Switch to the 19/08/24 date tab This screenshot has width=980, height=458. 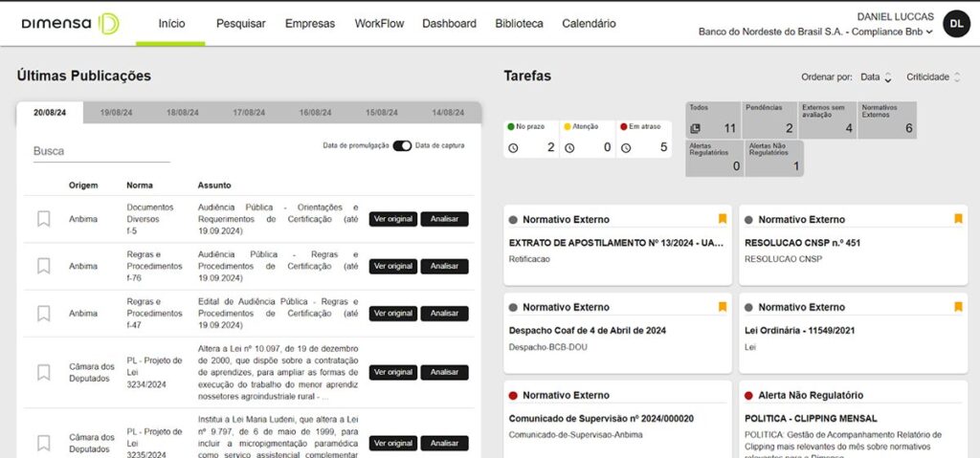click(x=116, y=113)
